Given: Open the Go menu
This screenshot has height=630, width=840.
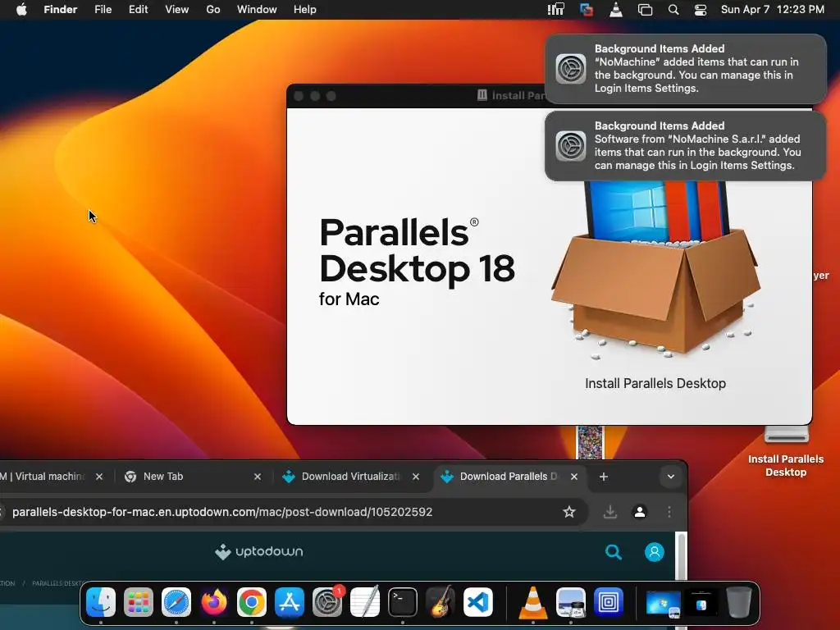Looking at the screenshot, I should coord(213,10).
